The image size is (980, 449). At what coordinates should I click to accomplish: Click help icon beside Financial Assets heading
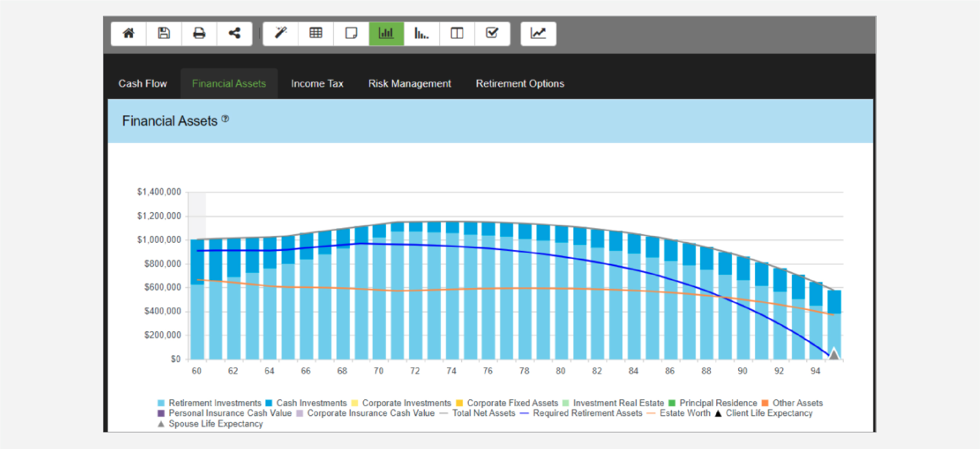[x=225, y=118]
